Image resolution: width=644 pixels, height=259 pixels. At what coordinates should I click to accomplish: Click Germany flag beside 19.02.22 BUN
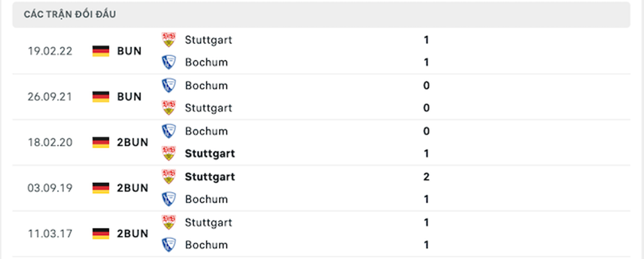point(101,51)
